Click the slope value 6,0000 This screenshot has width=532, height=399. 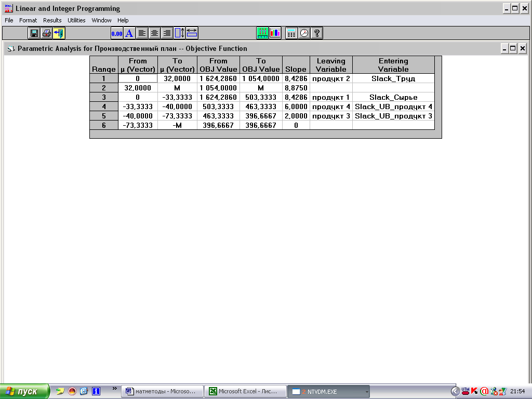(x=296, y=107)
